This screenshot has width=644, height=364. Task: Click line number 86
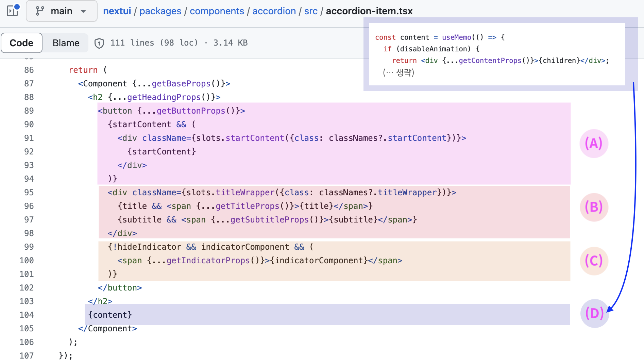29,70
